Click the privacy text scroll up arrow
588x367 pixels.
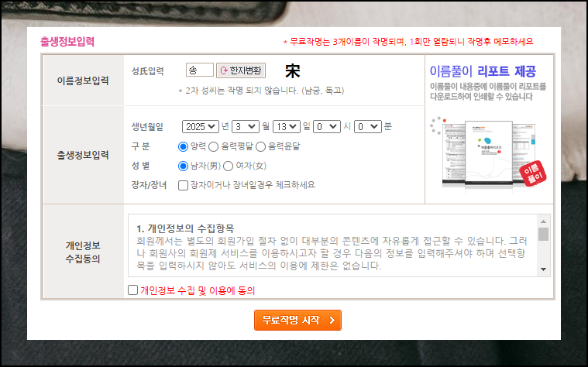click(543, 221)
